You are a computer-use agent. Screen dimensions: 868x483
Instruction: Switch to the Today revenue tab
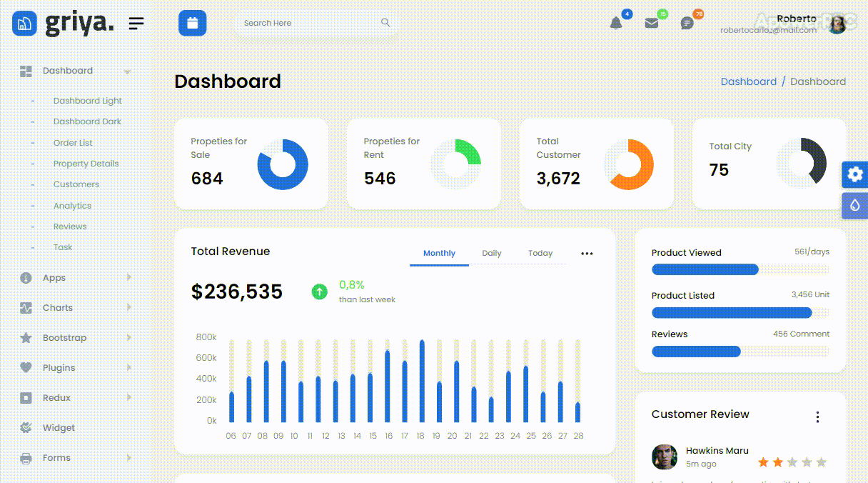click(540, 253)
